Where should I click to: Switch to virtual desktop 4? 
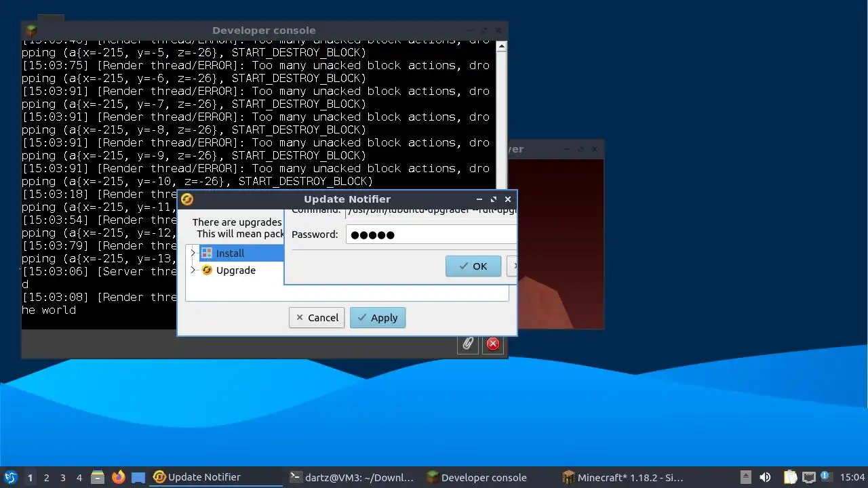point(79,477)
